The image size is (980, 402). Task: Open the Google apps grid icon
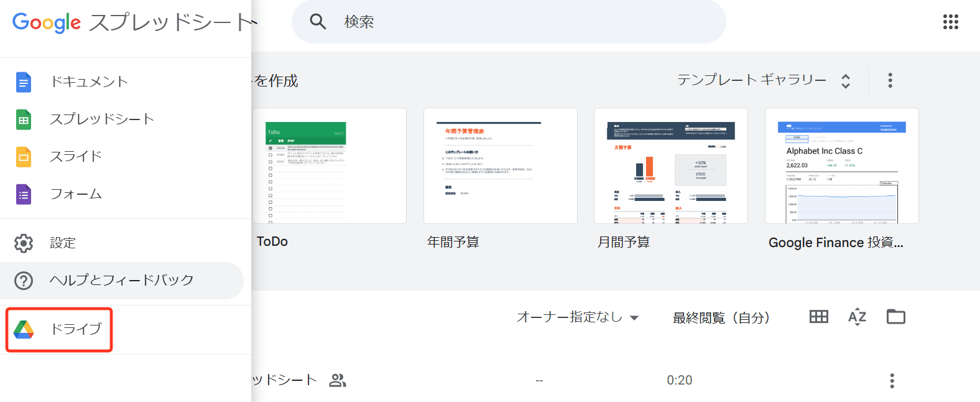click(x=950, y=22)
